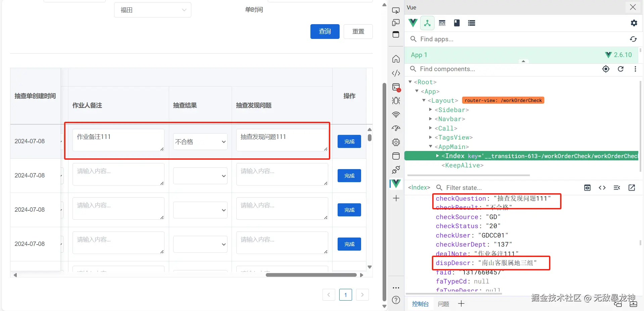
Task: Add a new drawer tab beside 问题
Action: click(x=461, y=304)
